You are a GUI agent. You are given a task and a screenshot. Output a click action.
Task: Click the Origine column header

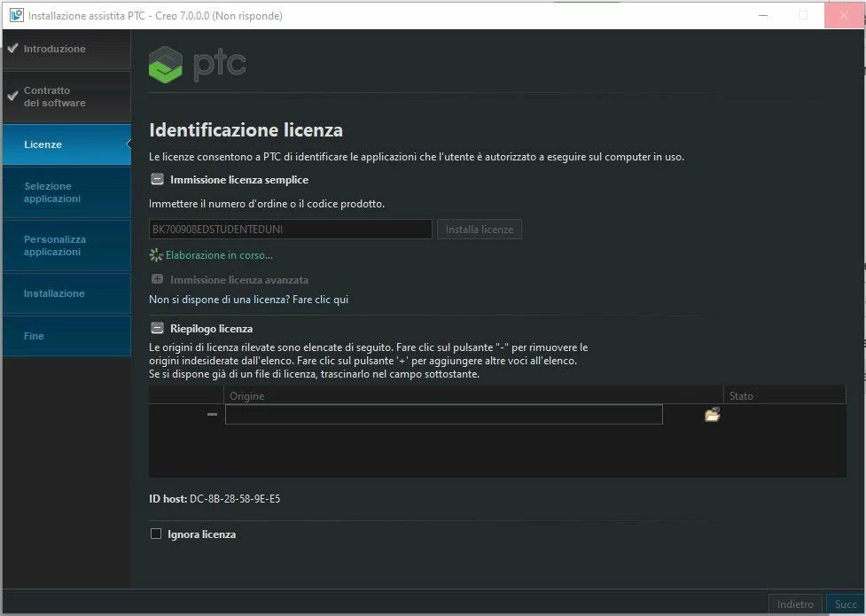[x=473, y=395]
